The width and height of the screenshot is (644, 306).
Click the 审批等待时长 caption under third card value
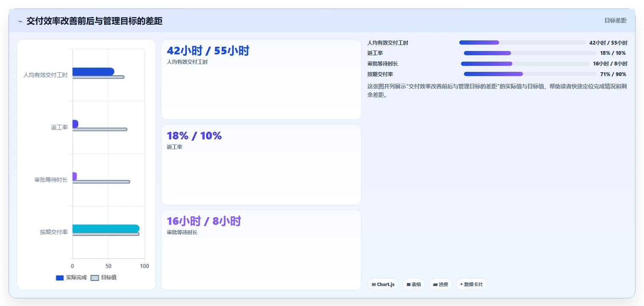(182, 232)
